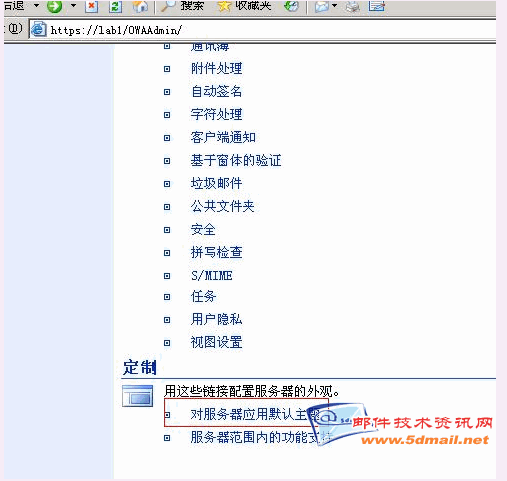Click the address bar URL field

[263, 30]
